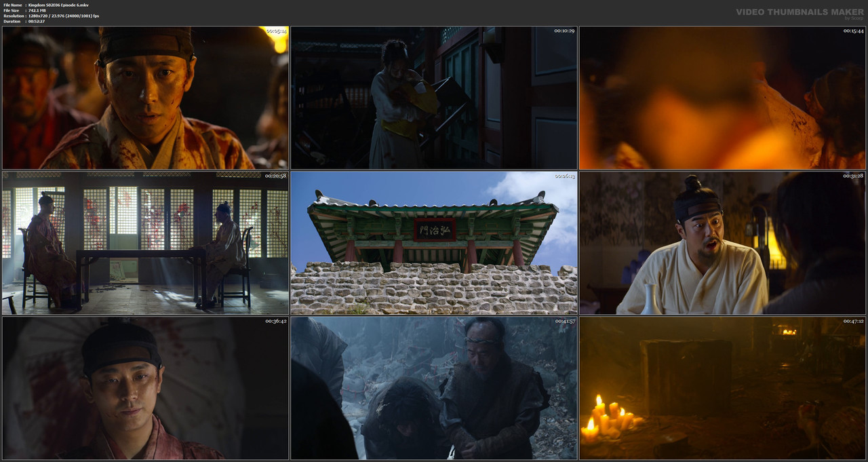Open the snowy kneeling men thumbnail
The image size is (868, 462).
click(434, 388)
